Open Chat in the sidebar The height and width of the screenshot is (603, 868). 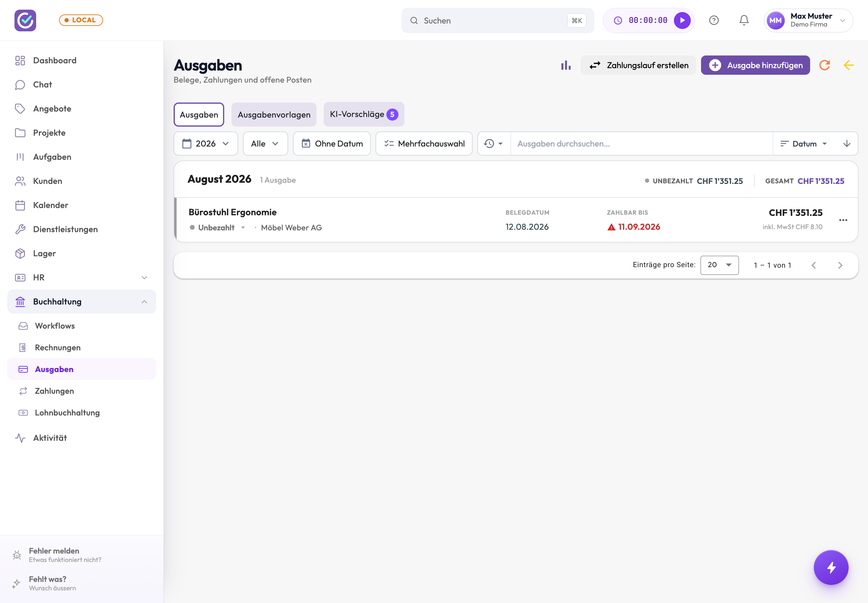point(82,85)
